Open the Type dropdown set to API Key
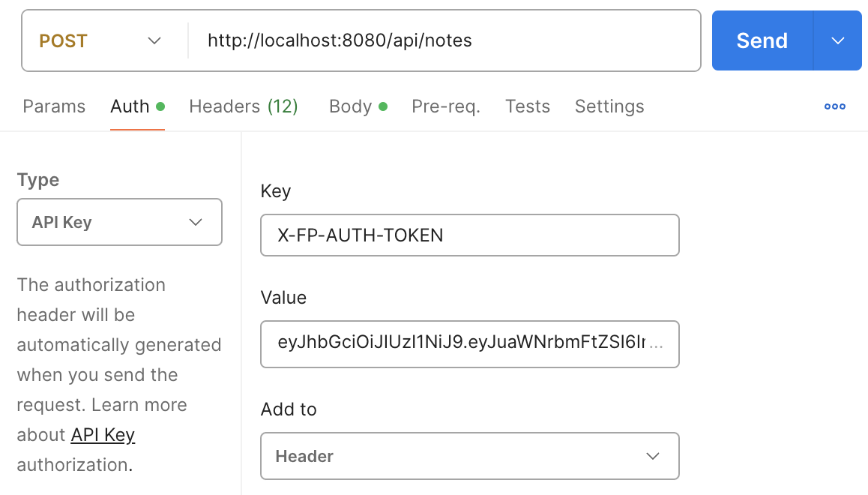The width and height of the screenshot is (868, 495). (119, 222)
